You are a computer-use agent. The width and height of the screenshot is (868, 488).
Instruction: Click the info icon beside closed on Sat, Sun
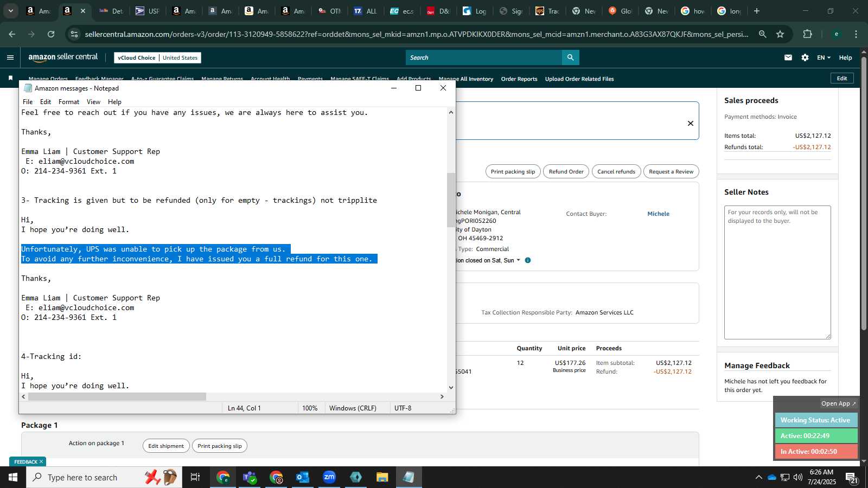pos(528,260)
